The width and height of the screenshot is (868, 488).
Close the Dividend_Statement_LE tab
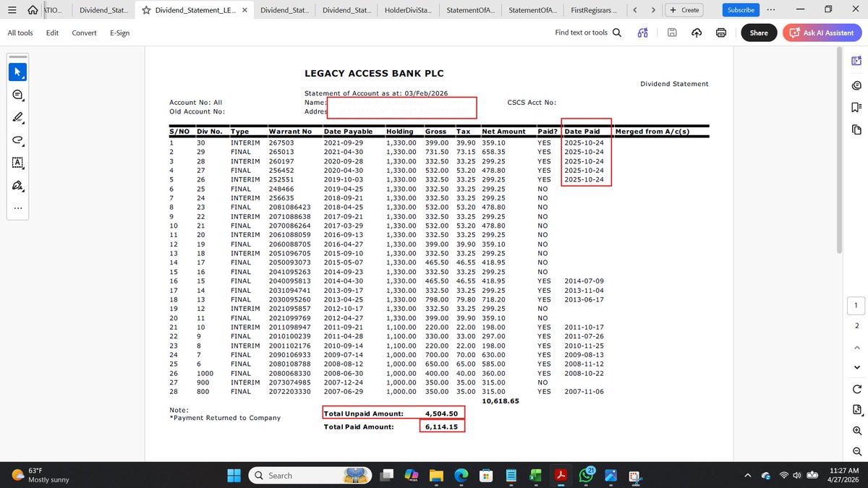pos(244,10)
